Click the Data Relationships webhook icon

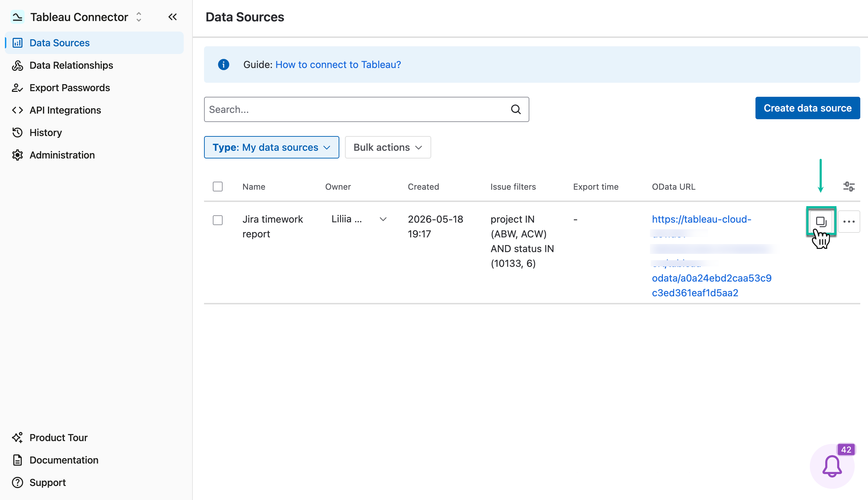[18, 65]
